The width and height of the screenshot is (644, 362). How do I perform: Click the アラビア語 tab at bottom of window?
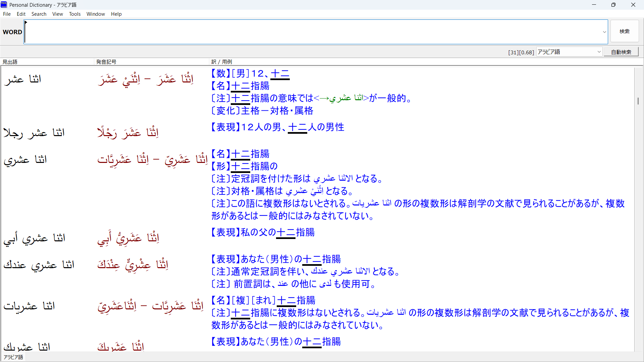tap(13, 357)
